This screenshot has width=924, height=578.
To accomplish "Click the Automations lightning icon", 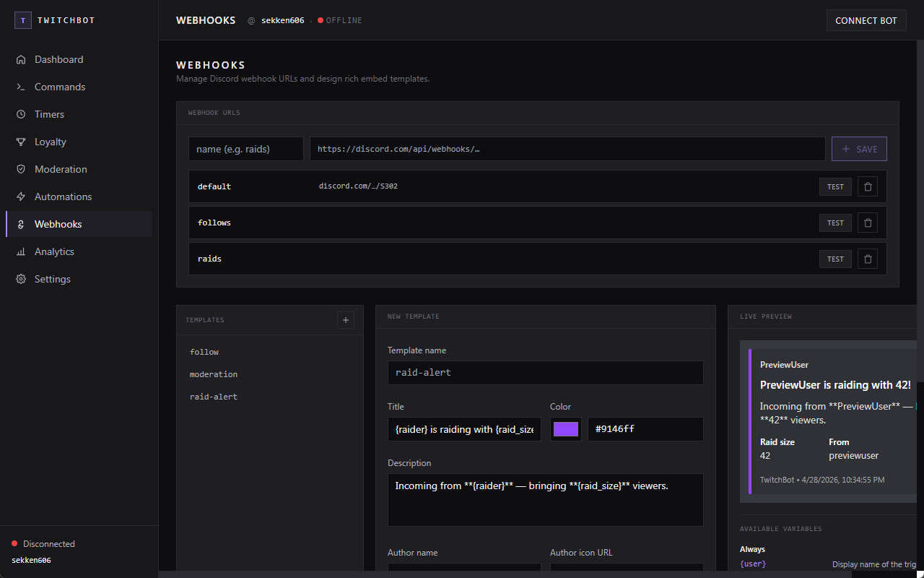I will click(21, 197).
